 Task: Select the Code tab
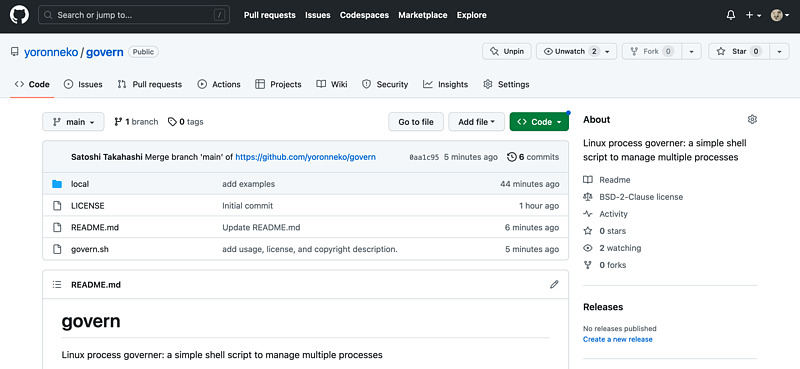(32, 84)
